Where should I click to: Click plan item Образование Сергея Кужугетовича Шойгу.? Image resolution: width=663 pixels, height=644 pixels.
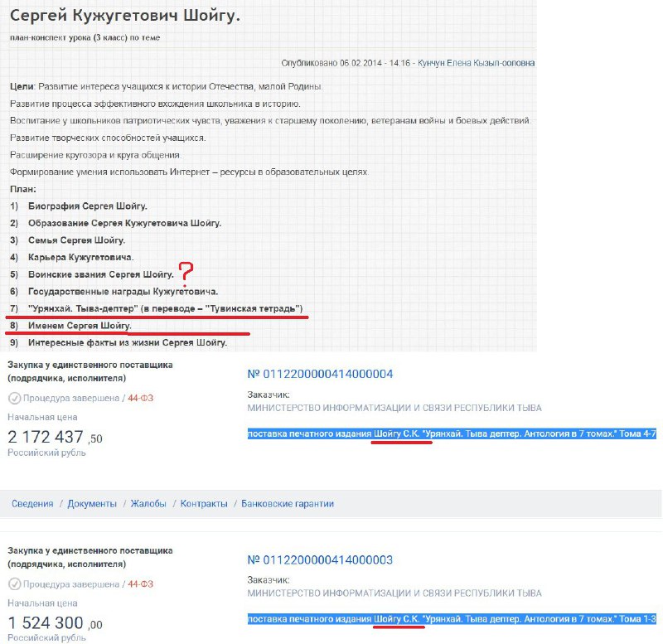click(x=125, y=223)
